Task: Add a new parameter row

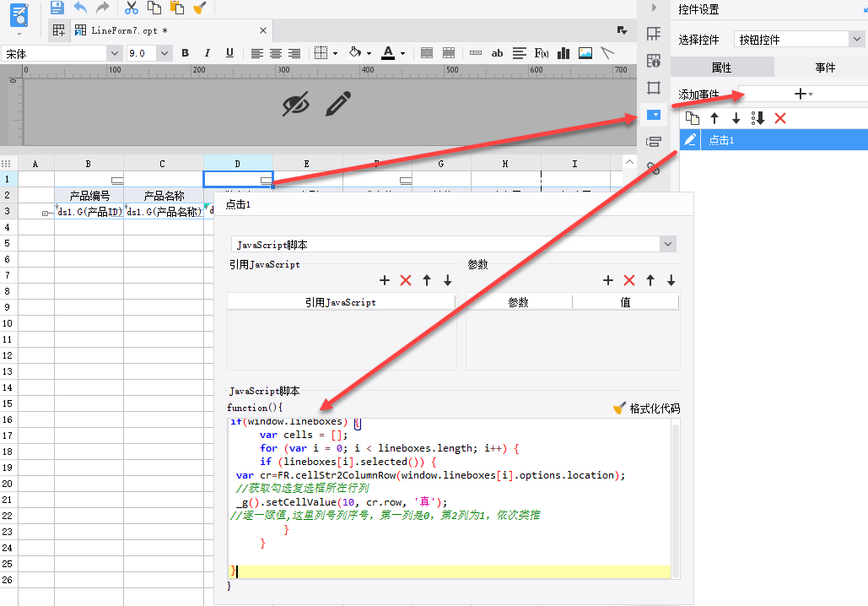Action: 608,280
